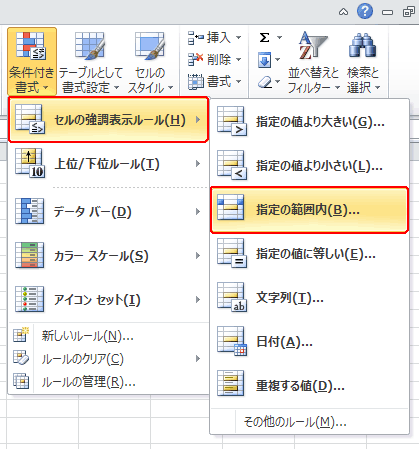The image size is (419, 449).
Task: Open 並べ替えとフィルター sort and filter
Action: point(313,62)
